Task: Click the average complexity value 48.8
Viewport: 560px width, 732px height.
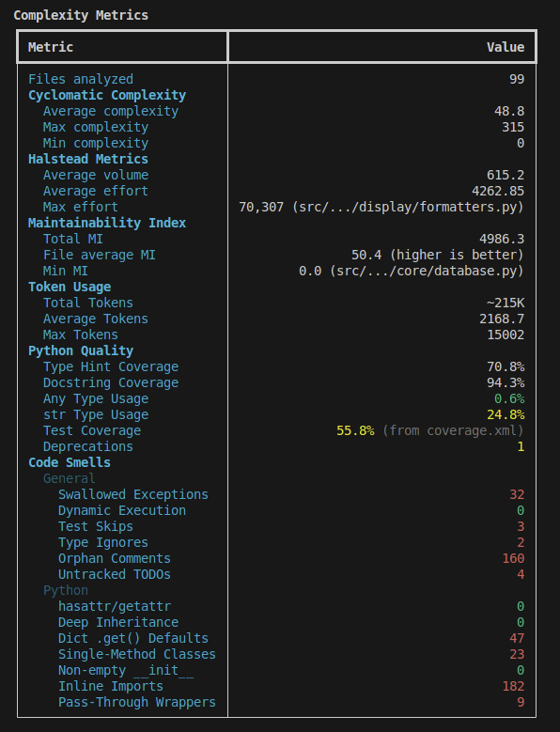Action: [509, 111]
